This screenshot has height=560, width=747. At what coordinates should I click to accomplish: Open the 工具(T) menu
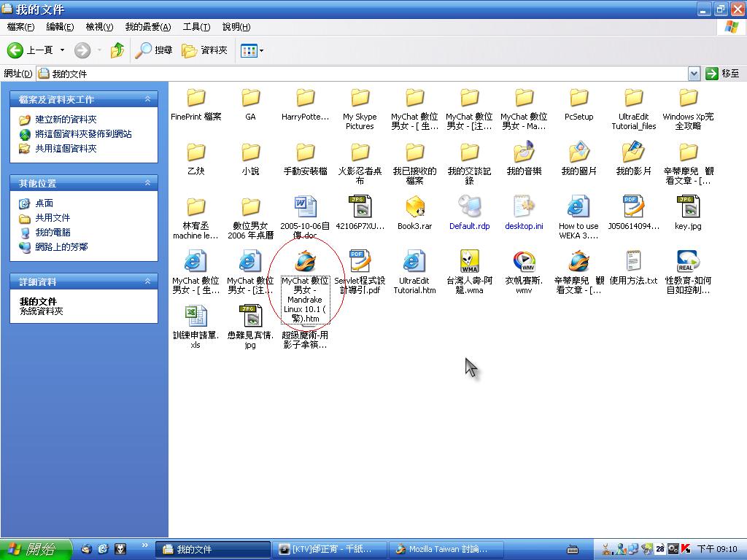pyautogui.click(x=196, y=27)
